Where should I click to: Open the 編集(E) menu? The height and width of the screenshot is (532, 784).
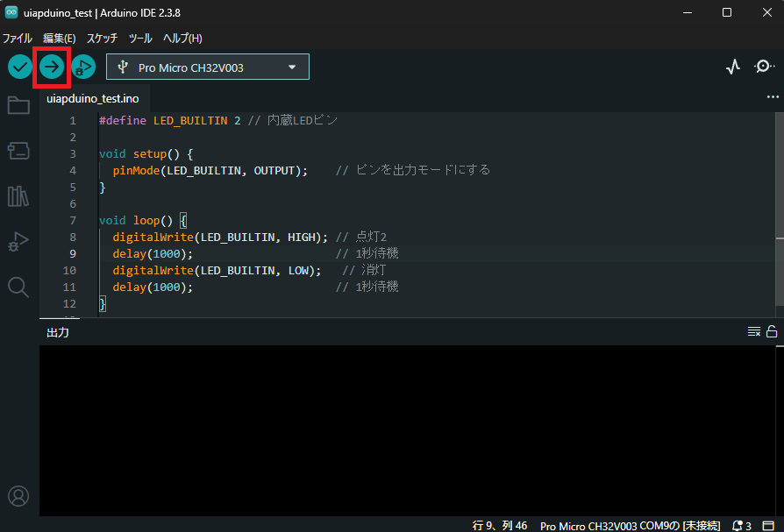pos(59,39)
